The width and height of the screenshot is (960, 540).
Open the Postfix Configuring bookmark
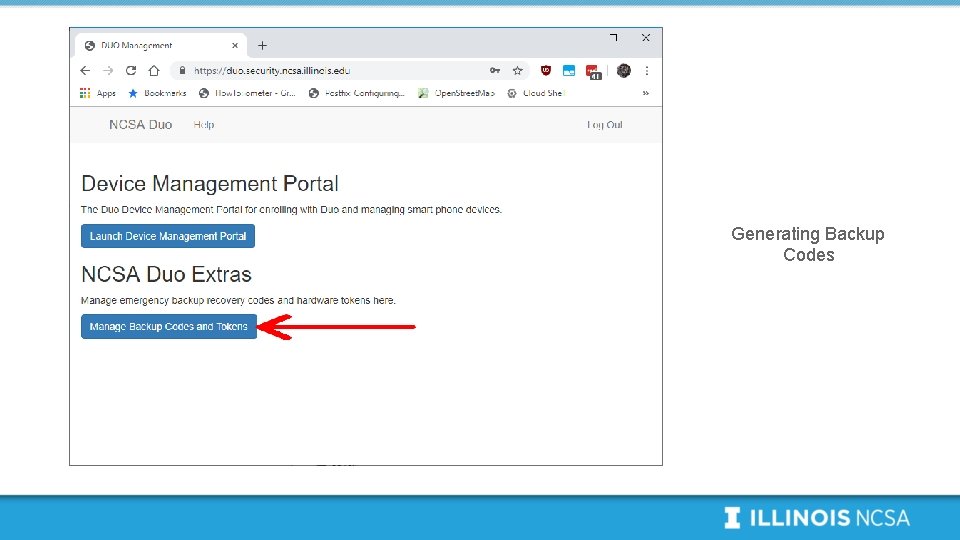pyautogui.click(x=356, y=93)
